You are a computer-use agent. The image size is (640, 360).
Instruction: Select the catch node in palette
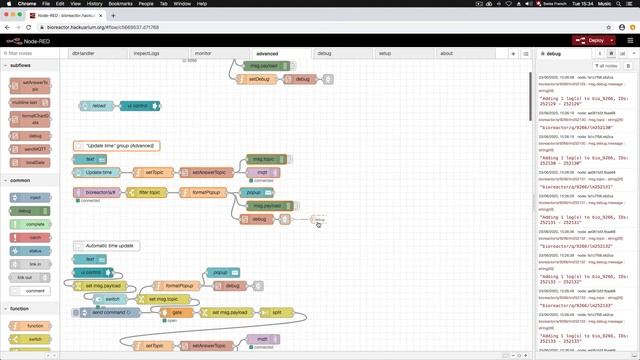coord(30,238)
